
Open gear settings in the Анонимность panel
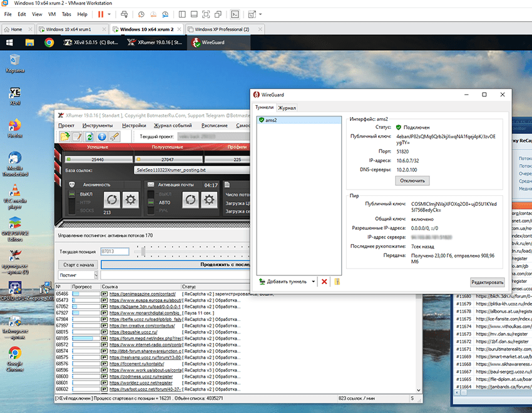[x=131, y=200]
